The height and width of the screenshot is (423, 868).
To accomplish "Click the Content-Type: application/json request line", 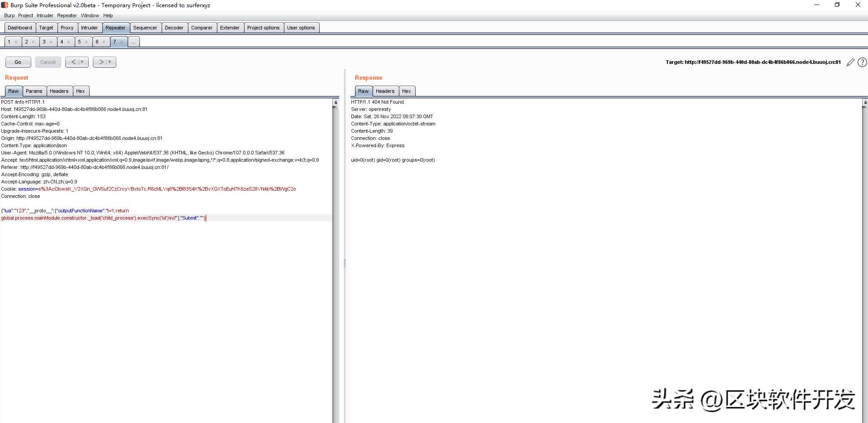I will click(x=34, y=145).
